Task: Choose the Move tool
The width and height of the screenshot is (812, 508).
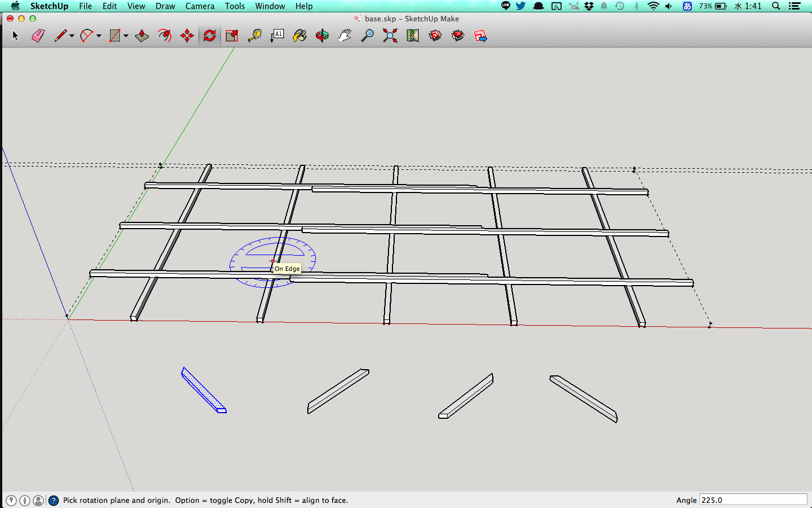Action: tap(187, 36)
